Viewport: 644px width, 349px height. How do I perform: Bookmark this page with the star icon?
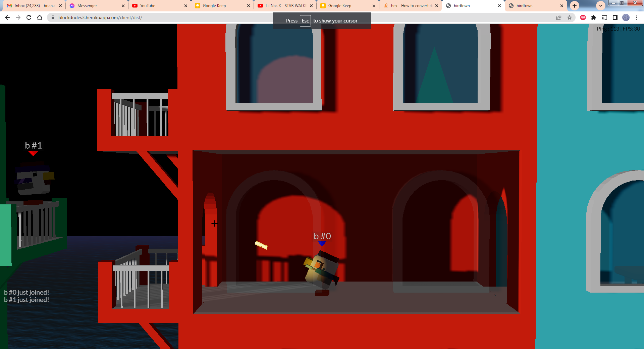[570, 17]
